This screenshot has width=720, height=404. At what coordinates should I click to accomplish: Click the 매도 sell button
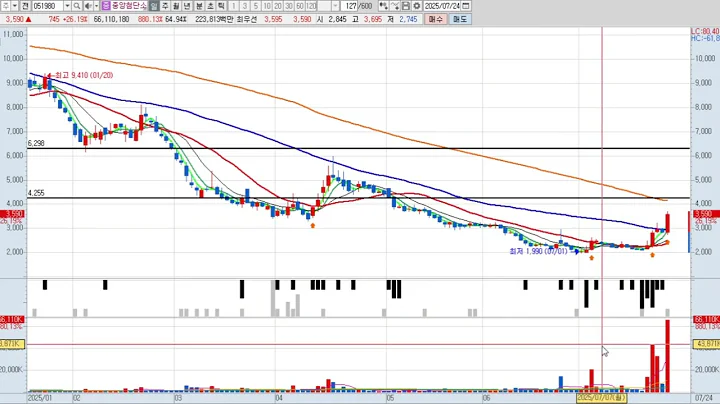click(x=460, y=19)
